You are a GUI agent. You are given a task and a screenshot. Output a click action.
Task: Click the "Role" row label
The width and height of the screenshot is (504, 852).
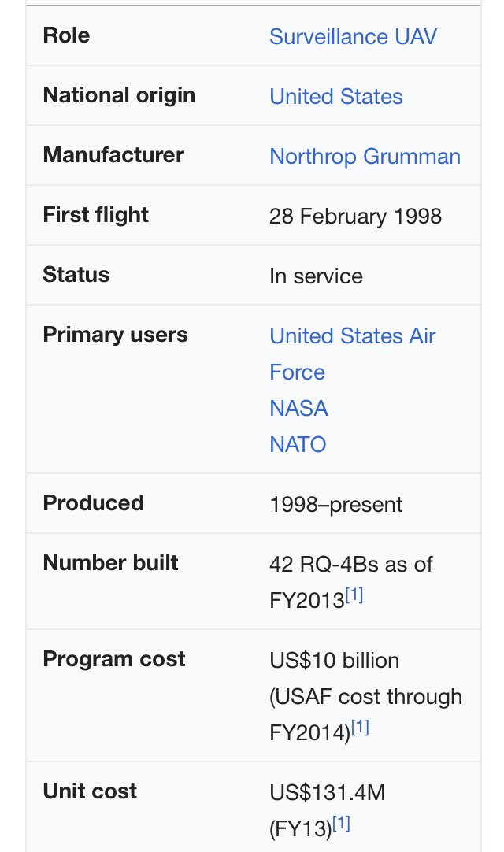click(x=66, y=35)
